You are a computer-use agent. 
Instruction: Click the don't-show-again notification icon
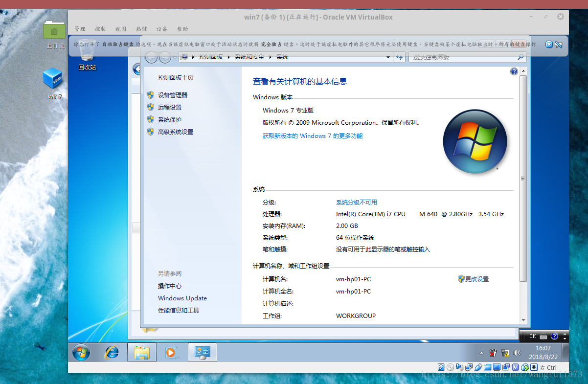pyautogui.click(x=558, y=45)
